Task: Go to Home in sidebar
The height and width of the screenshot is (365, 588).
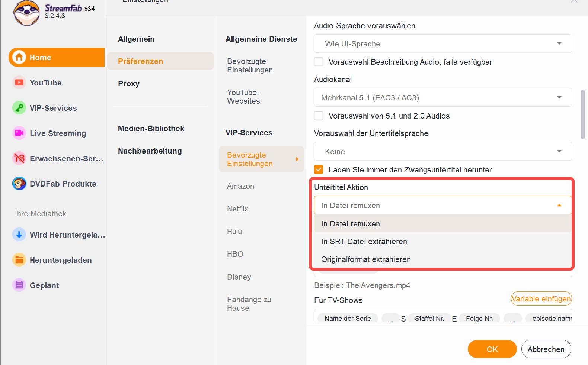Action: click(x=57, y=57)
